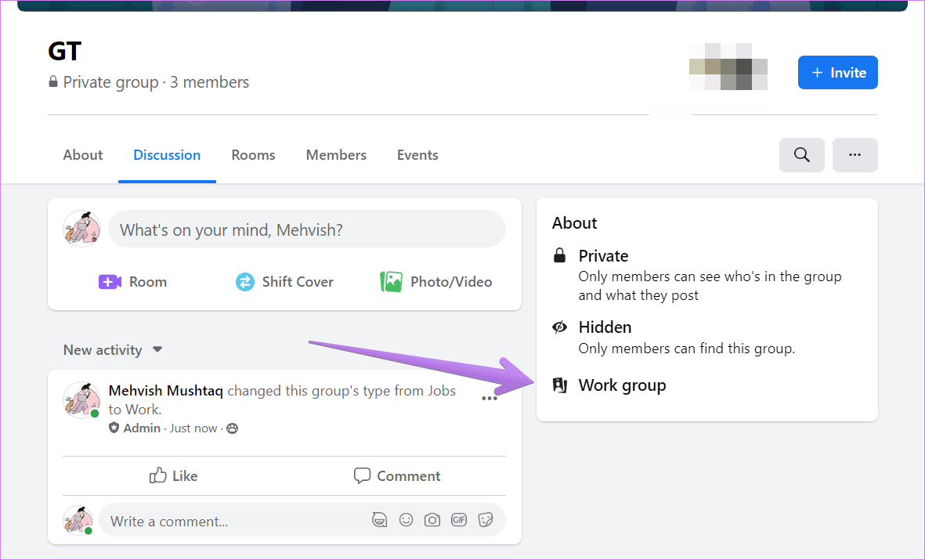Insert an avatar sticker in comment box
Screen dimensions: 925x560
pyautogui.click(x=379, y=520)
